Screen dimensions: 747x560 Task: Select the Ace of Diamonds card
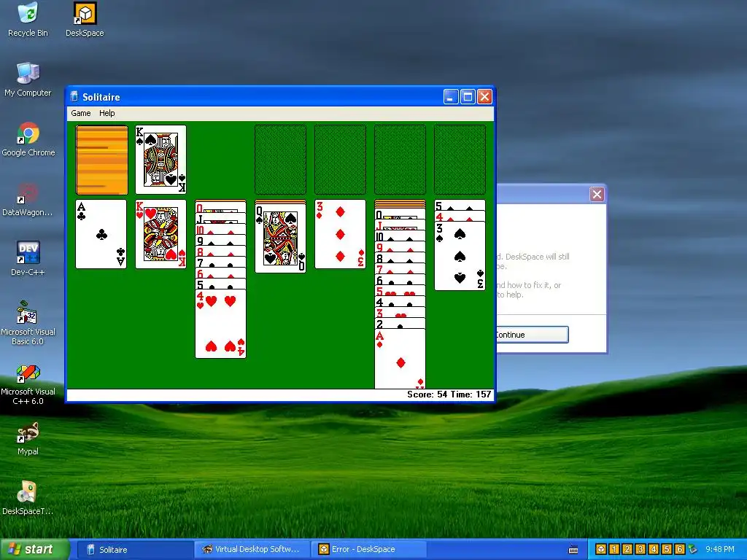coord(400,359)
